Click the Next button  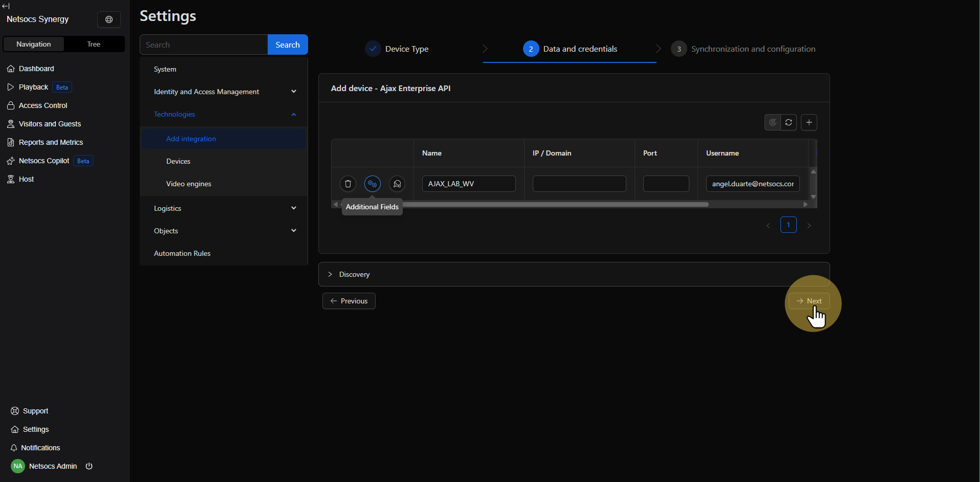(809, 301)
